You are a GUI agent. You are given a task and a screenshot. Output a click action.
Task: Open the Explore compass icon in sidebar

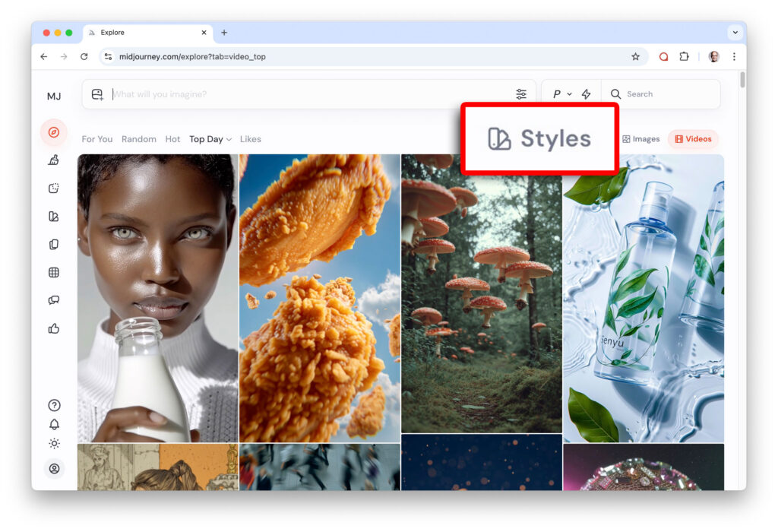[x=53, y=132]
